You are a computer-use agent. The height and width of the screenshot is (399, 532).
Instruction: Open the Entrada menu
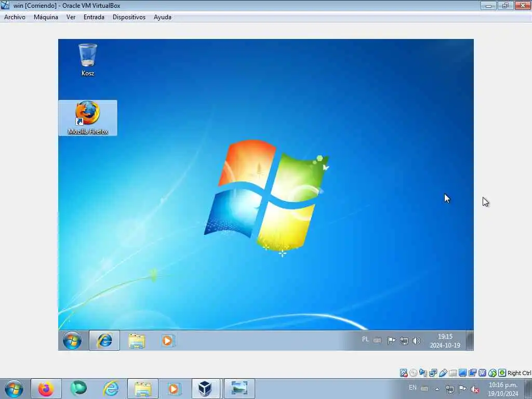94,17
